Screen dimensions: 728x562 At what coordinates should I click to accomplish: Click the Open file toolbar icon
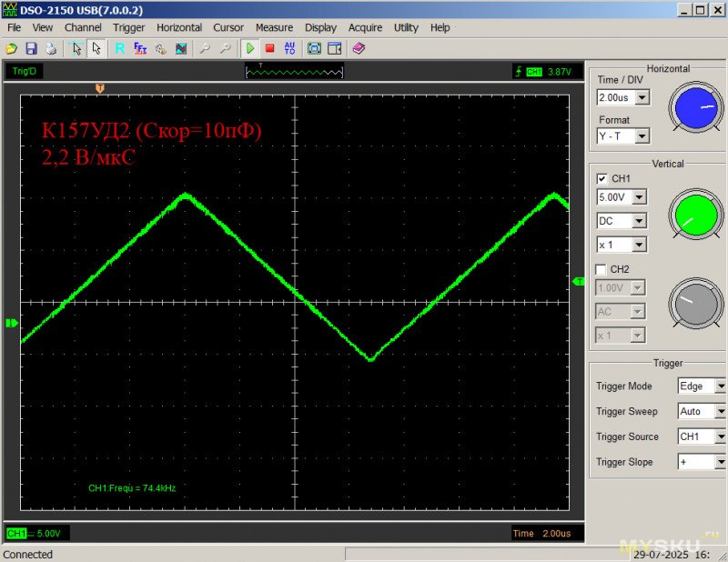[x=11, y=48]
